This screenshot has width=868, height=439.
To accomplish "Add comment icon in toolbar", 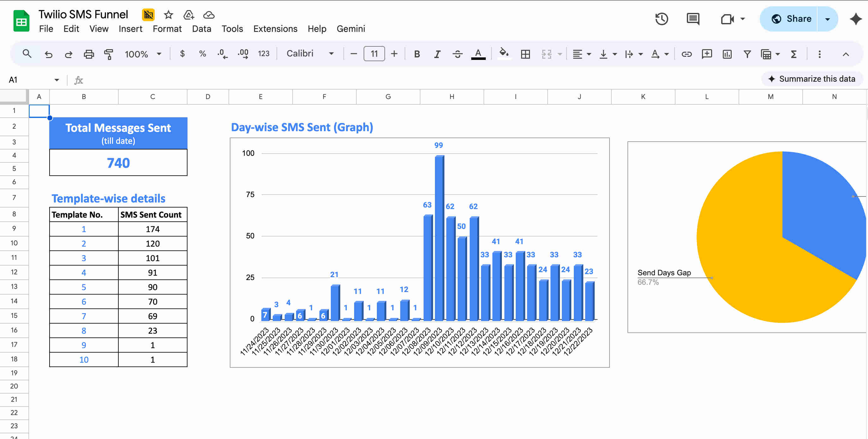I will tap(707, 54).
